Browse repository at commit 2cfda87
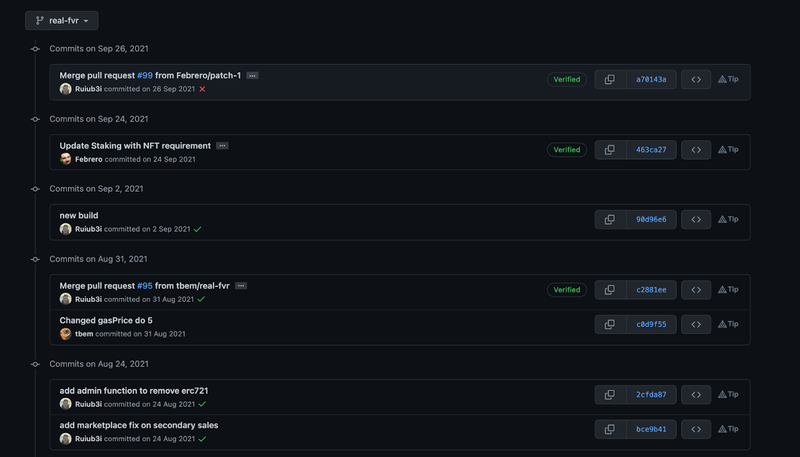This screenshot has width=800, height=457. [x=696, y=394]
